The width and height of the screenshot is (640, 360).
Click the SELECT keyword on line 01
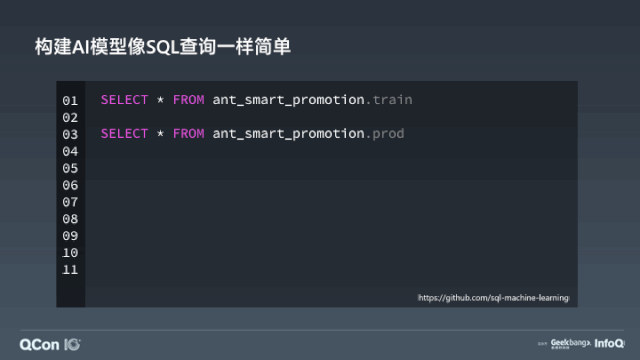coord(124,100)
